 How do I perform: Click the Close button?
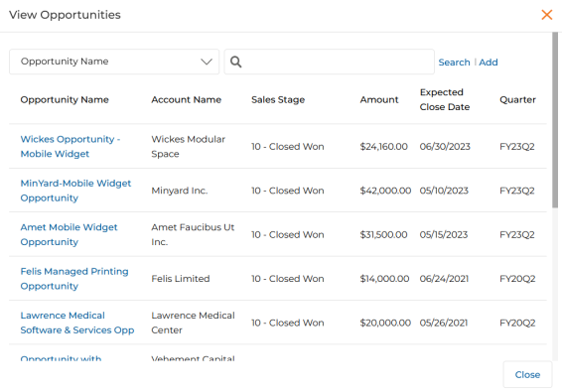(x=527, y=374)
